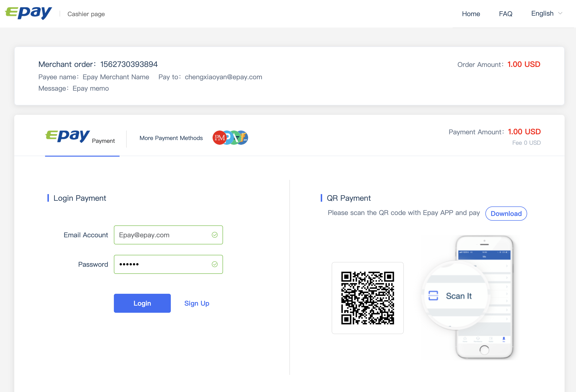Click Download to get the Epay app
Viewport: 576px width, 392px height.
pyautogui.click(x=506, y=214)
